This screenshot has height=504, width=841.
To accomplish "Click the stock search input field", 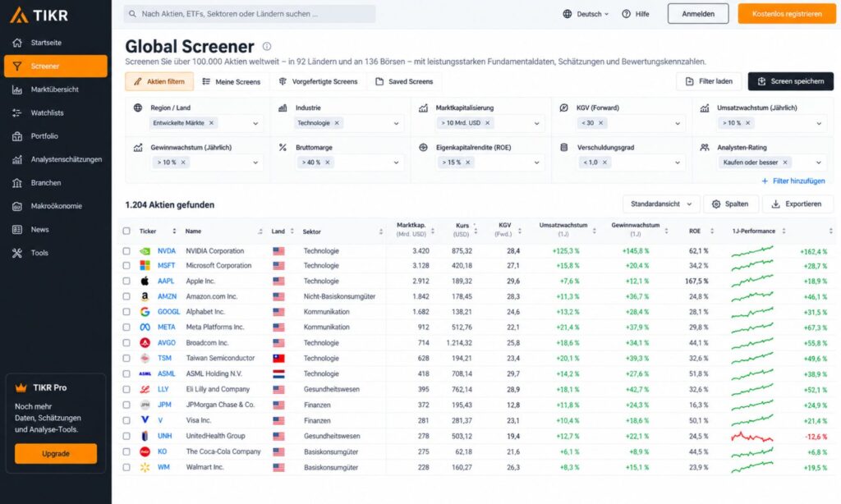I will [250, 14].
